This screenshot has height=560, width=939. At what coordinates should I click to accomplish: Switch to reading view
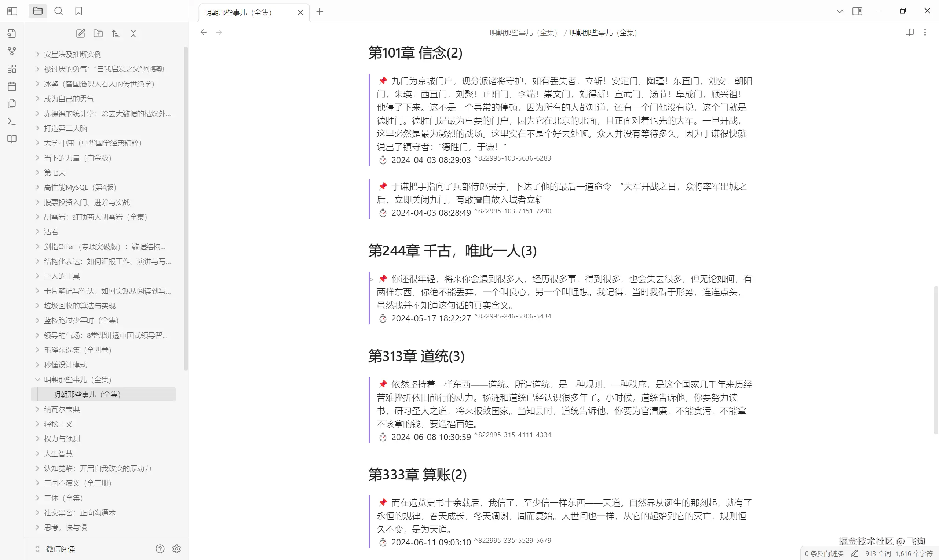click(910, 33)
